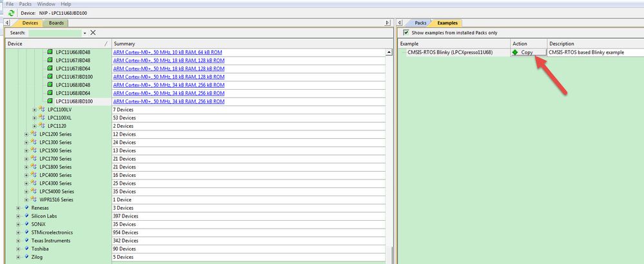
Task: Select the LPC11U68JBD100 chip icon
Action: coord(50,101)
